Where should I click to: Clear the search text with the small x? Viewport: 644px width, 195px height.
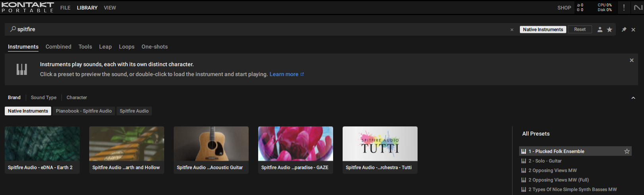tap(512, 30)
